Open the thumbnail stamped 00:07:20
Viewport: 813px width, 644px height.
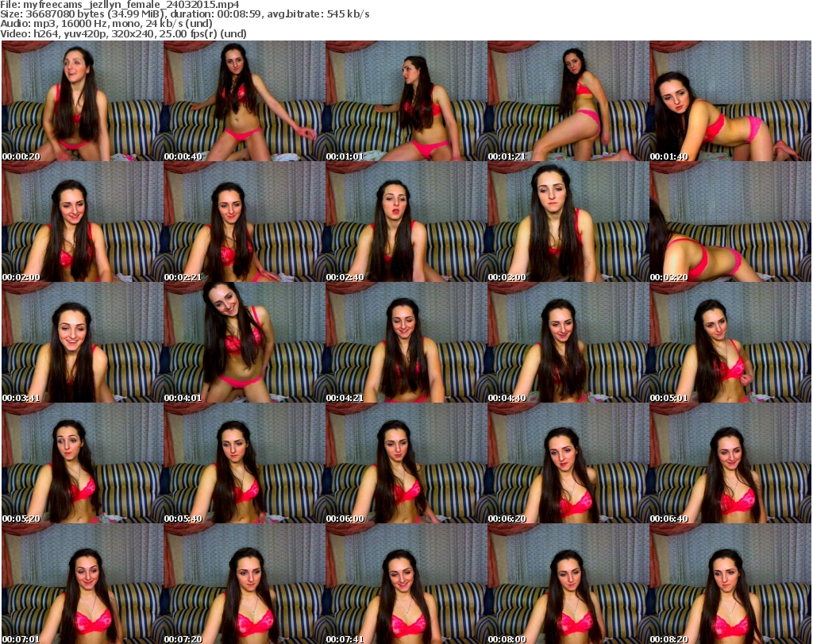tap(245, 584)
